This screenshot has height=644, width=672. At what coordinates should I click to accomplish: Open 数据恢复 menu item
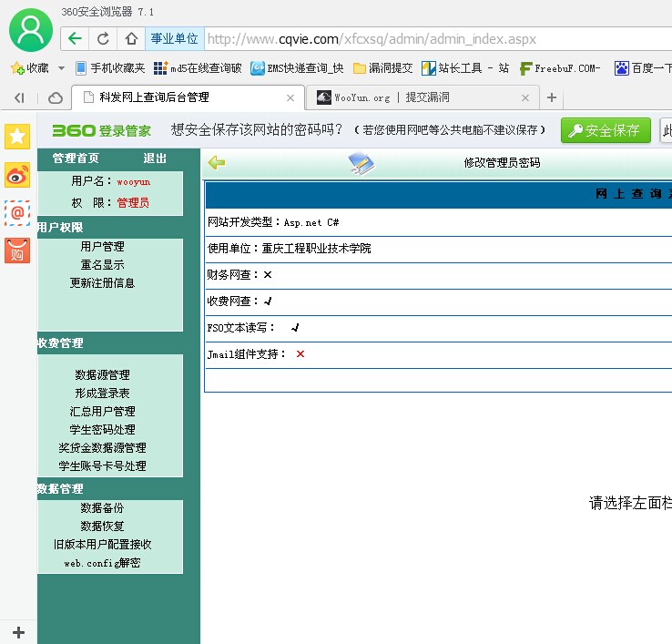point(102,526)
